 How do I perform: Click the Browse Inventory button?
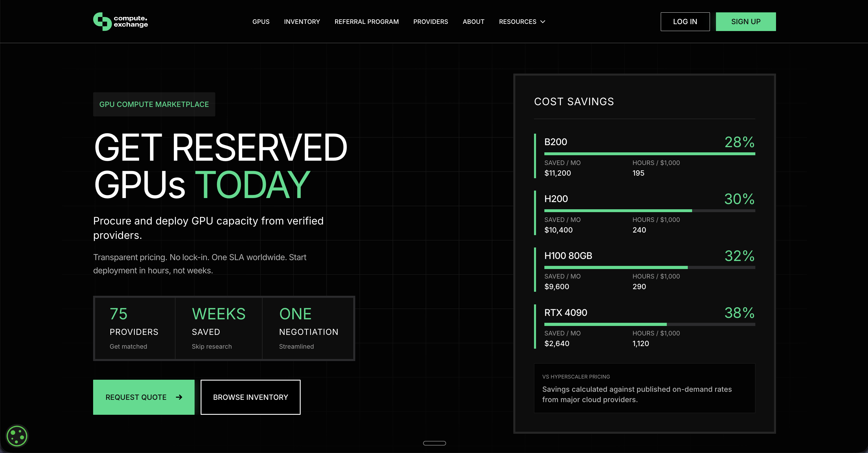[x=250, y=397]
